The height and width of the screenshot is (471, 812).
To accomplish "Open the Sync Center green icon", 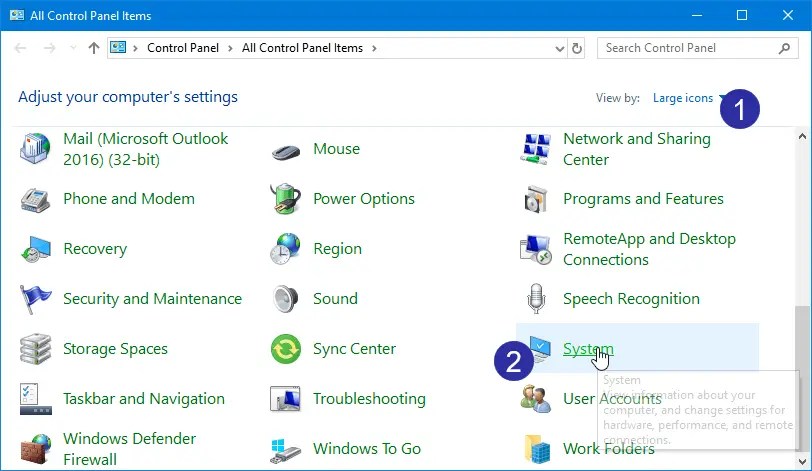I will [x=286, y=349].
